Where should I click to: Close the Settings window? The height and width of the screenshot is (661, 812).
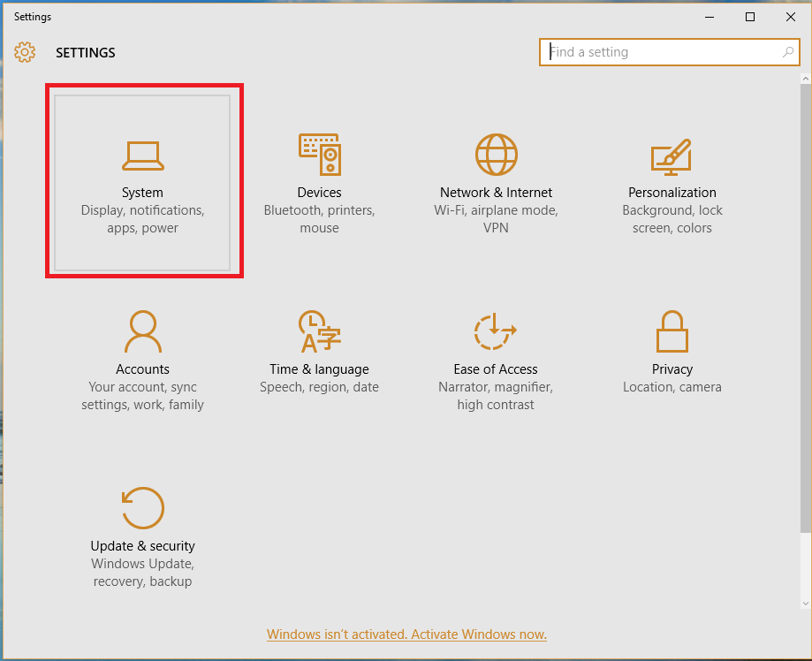point(790,17)
